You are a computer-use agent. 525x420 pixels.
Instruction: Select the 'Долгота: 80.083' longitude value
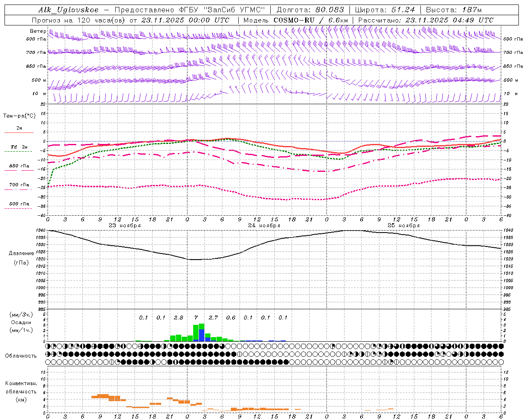point(310,10)
